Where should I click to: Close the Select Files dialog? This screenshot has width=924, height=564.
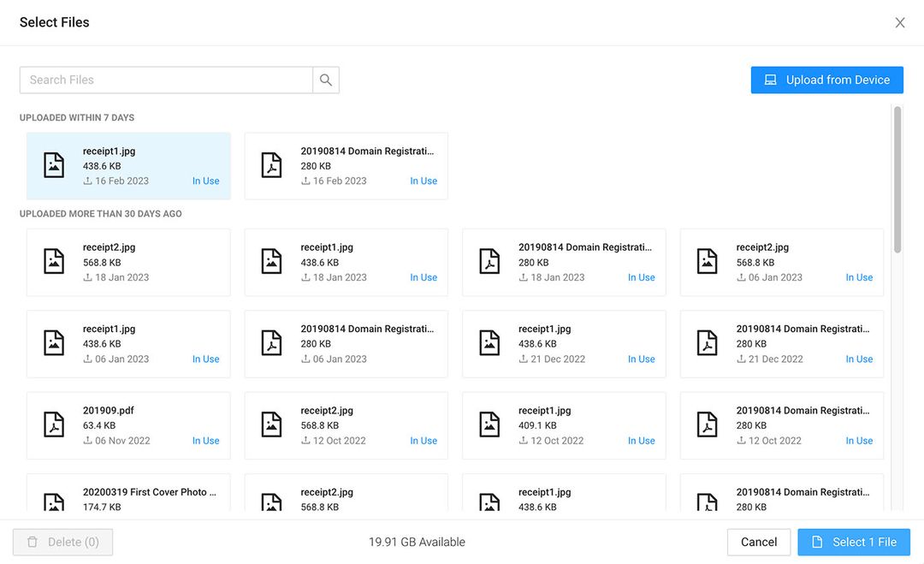coord(899,23)
